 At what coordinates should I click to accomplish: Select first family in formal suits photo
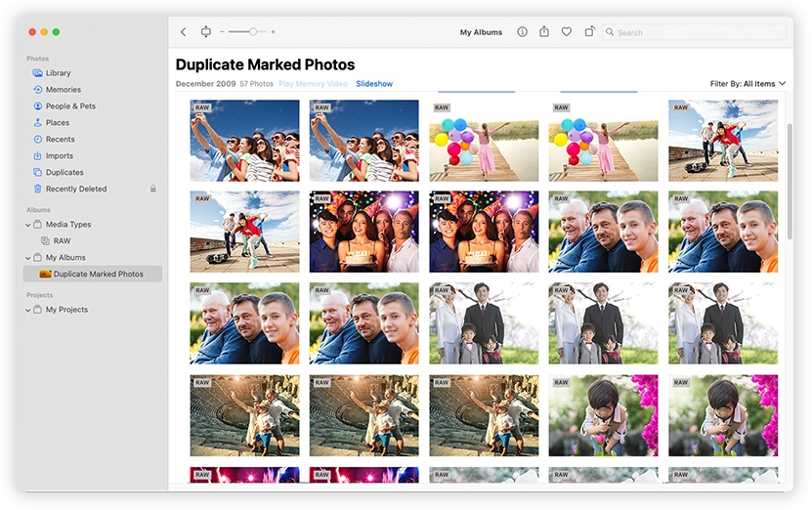tap(484, 323)
